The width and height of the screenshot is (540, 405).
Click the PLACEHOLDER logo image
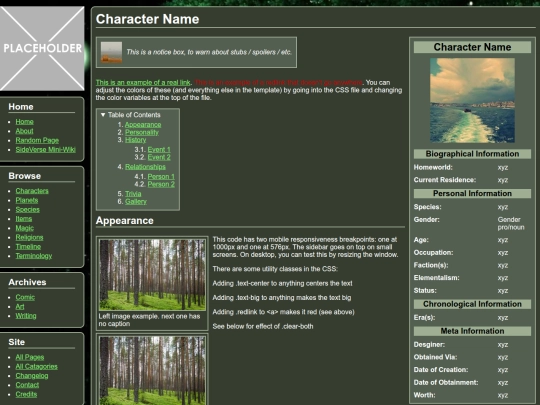pos(42,48)
